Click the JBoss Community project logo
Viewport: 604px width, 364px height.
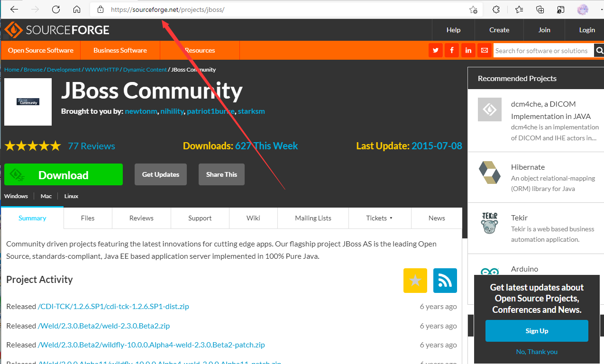(28, 102)
